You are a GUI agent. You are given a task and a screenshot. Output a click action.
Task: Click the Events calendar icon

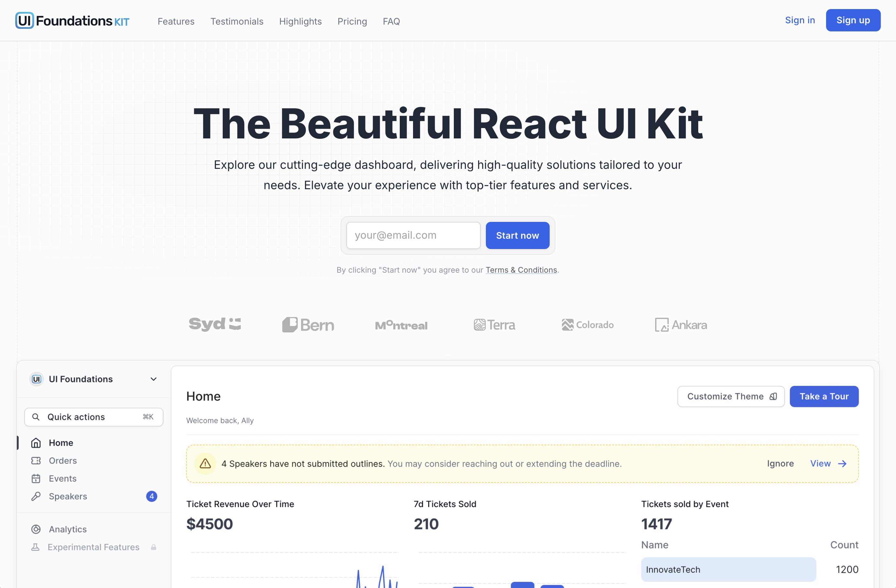tap(36, 479)
